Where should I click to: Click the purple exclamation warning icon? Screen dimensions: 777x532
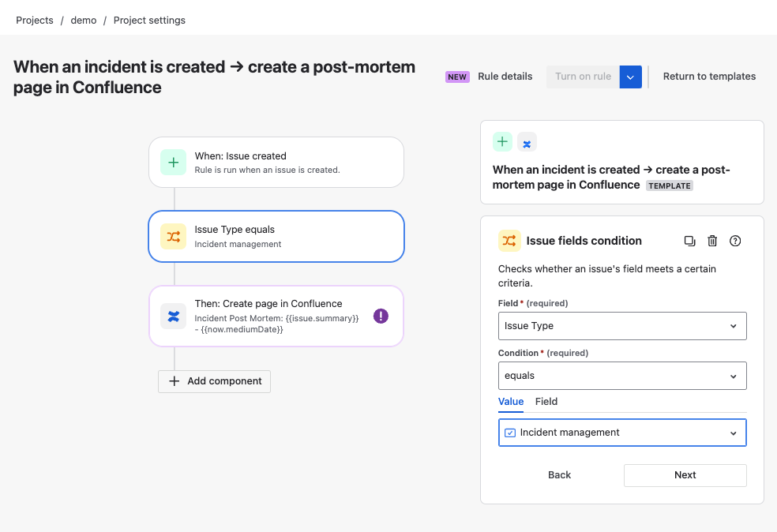[381, 316]
